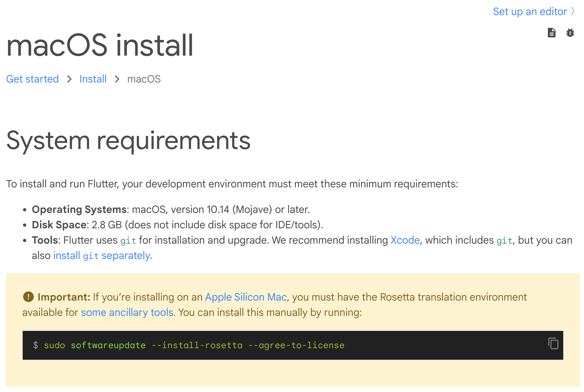The height and width of the screenshot is (392, 584).
Task: Click the Important warning exclamation icon
Action: point(28,297)
